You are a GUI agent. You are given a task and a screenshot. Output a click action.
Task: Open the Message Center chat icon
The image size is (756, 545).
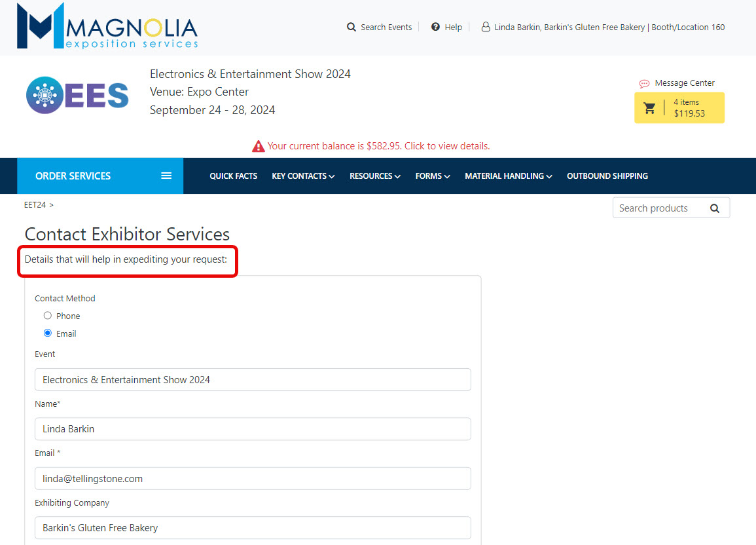(644, 84)
